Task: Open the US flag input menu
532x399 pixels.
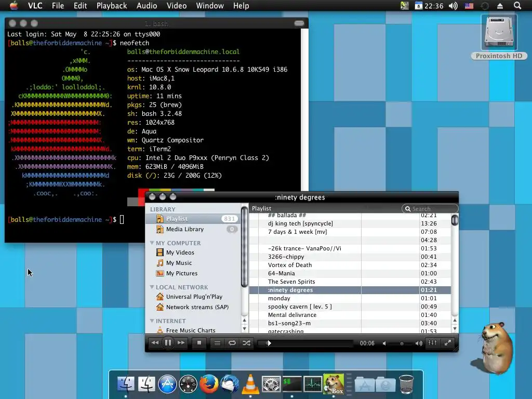Action: 469,6
